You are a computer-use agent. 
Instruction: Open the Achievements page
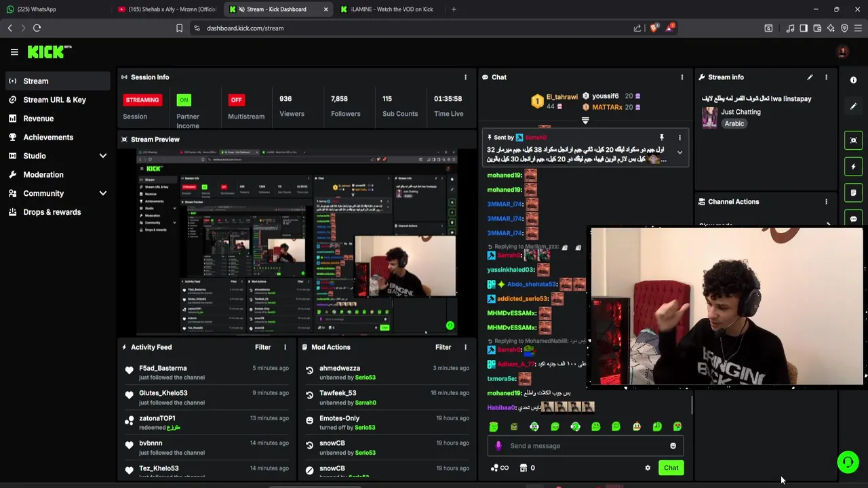point(58,137)
